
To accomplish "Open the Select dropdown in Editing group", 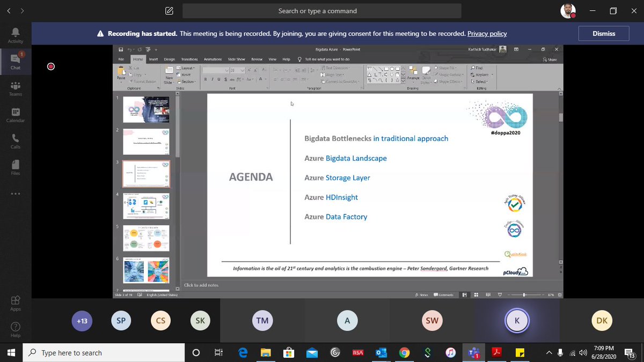I will pyautogui.click(x=479, y=82).
